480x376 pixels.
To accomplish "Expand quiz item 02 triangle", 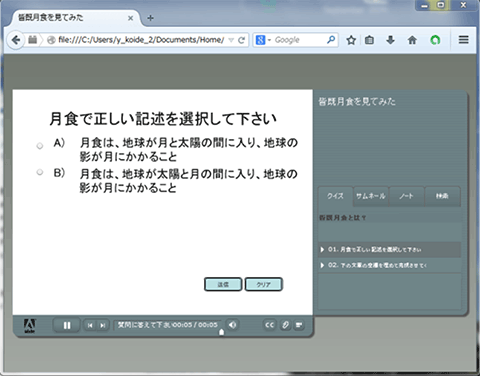I will (322, 265).
